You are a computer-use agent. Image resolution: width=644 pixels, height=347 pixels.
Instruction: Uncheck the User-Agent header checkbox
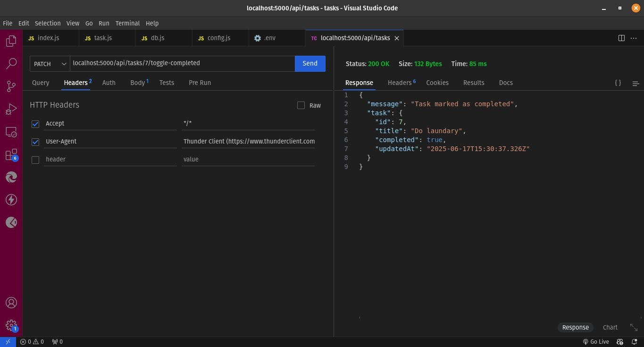[35, 142]
